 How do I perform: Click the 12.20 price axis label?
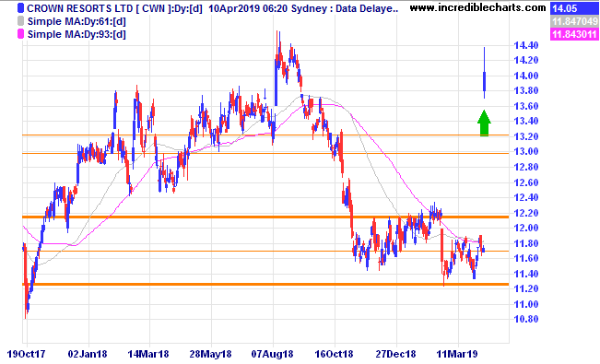point(525,213)
